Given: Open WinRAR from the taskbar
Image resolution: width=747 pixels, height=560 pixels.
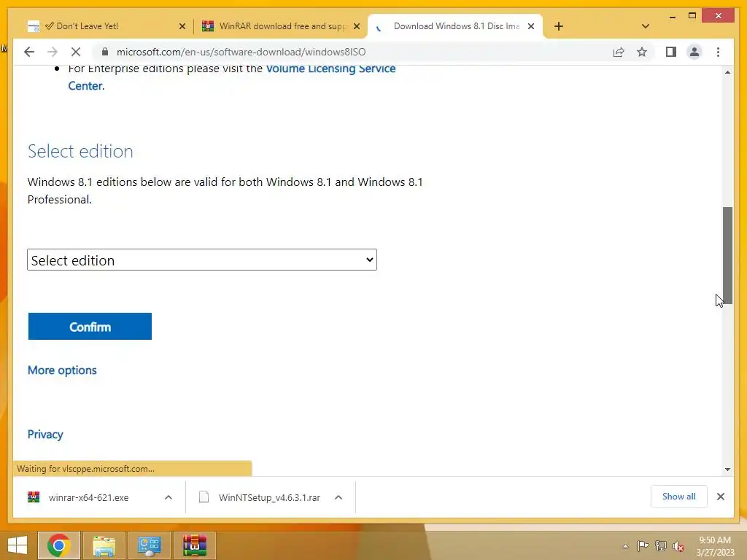Looking at the screenshot, I should (x=194, y=545).
